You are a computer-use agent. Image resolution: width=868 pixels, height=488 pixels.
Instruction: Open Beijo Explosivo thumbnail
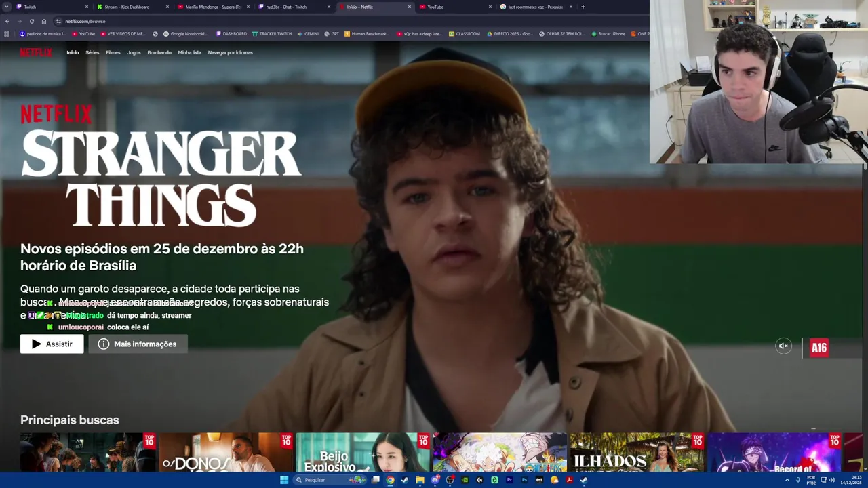click(363, 452)
